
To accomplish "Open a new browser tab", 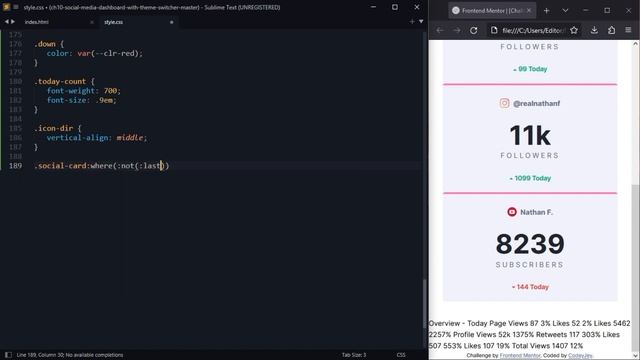I will pos(547,11).
